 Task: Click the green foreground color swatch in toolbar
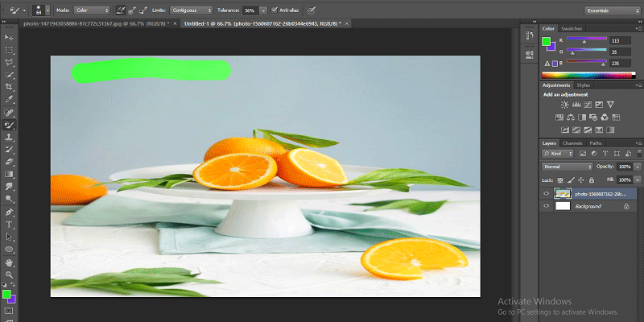(x=6, y=295)
